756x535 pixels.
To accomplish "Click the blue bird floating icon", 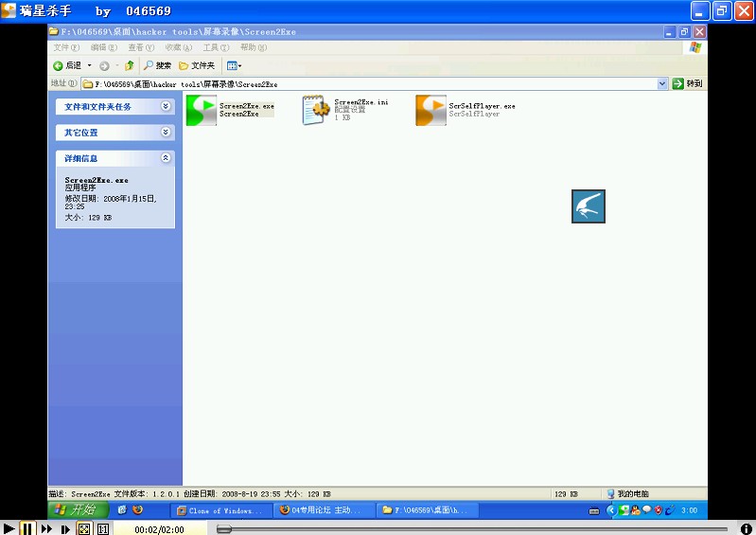I will click(589, 206).
